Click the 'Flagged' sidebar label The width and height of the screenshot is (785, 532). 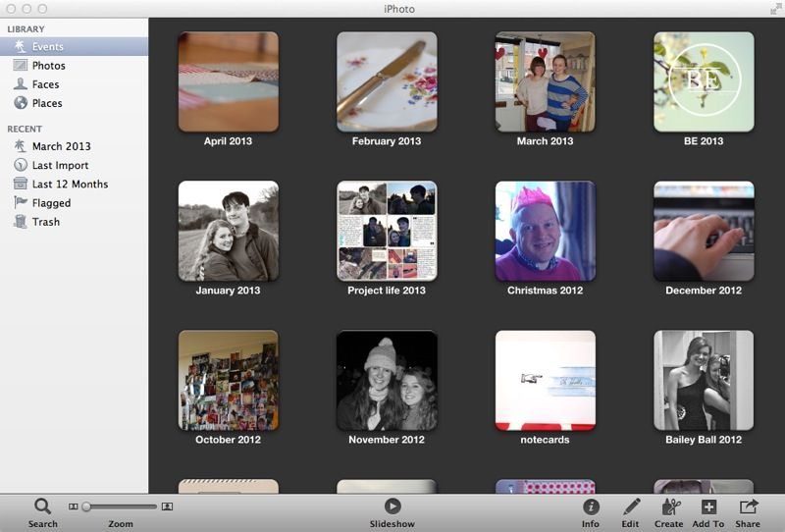pos(52,203)
